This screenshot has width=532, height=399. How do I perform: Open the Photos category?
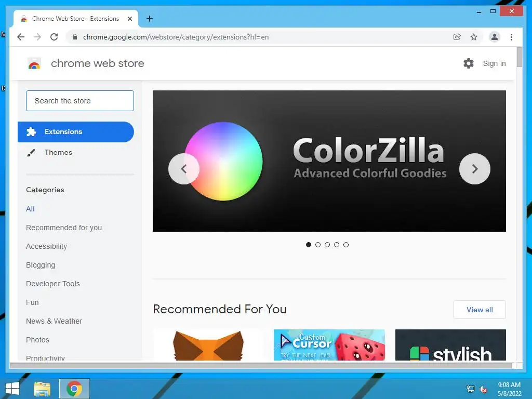[37, 340]
